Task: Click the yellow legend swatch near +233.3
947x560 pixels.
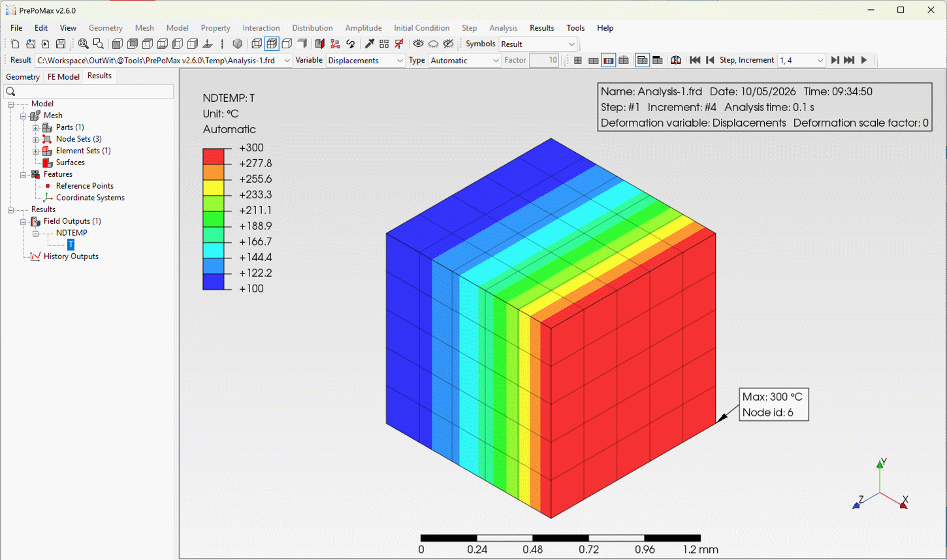Action: [x=213, y=187]
